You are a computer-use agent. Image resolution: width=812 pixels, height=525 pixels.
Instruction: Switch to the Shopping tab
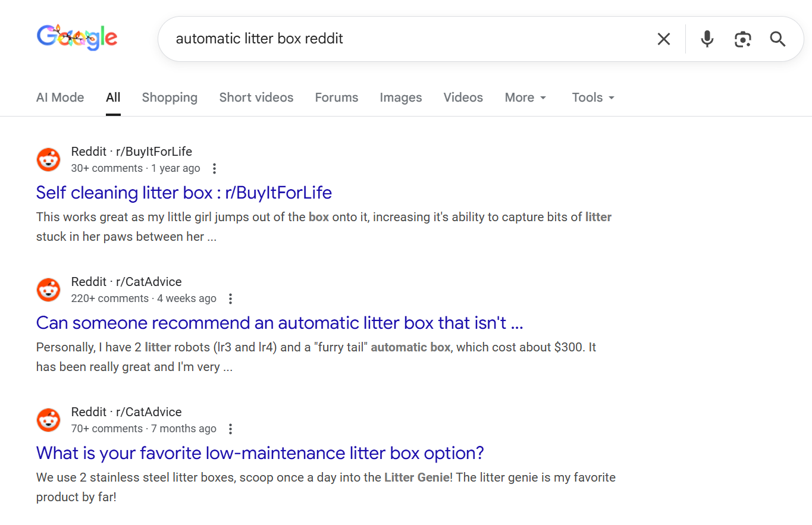point(170,98)
